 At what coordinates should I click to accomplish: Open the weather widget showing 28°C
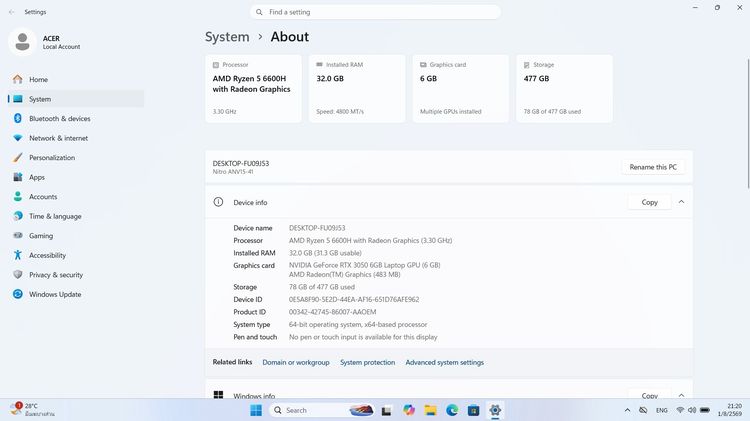33,410
